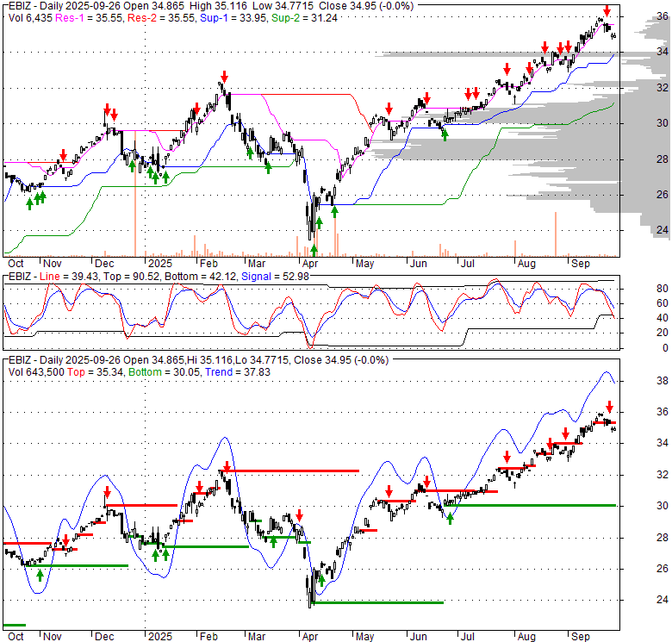Click the red 'Line = 39.43' oscillator label
The image size is (672, 642).
tap(69, 277)
